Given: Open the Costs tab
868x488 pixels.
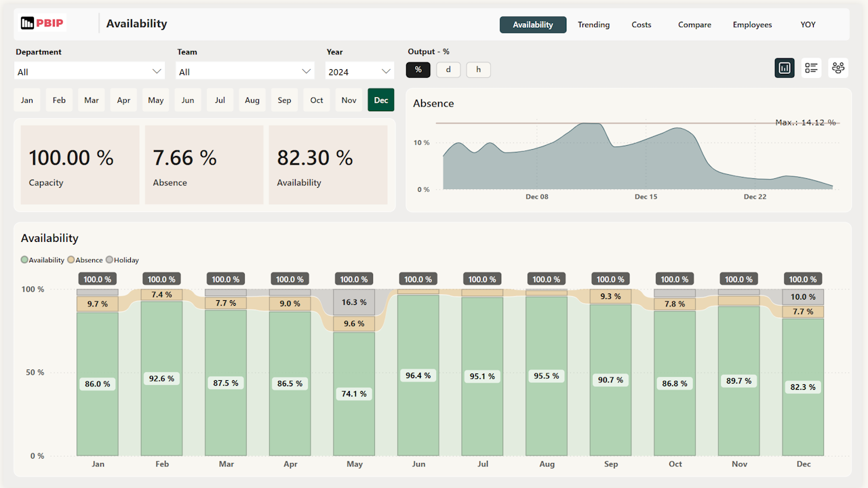Looking at the screenshot, I should [x=641, y=24].
